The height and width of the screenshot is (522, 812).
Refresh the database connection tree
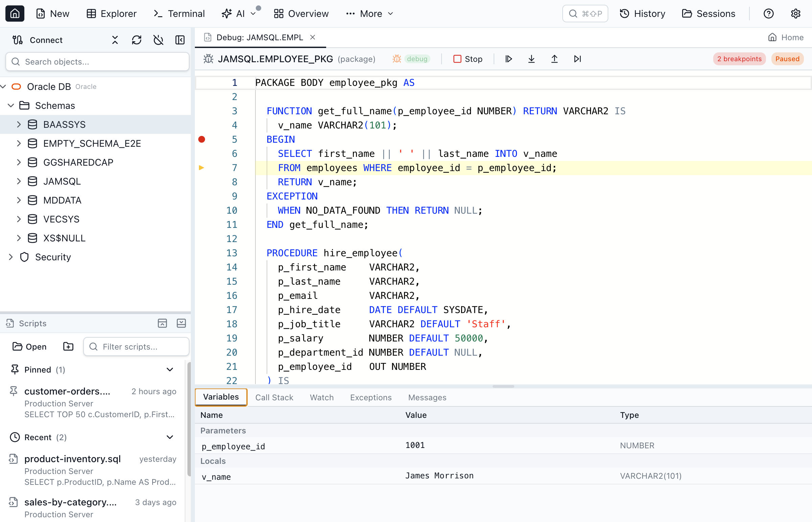point(136,40)
